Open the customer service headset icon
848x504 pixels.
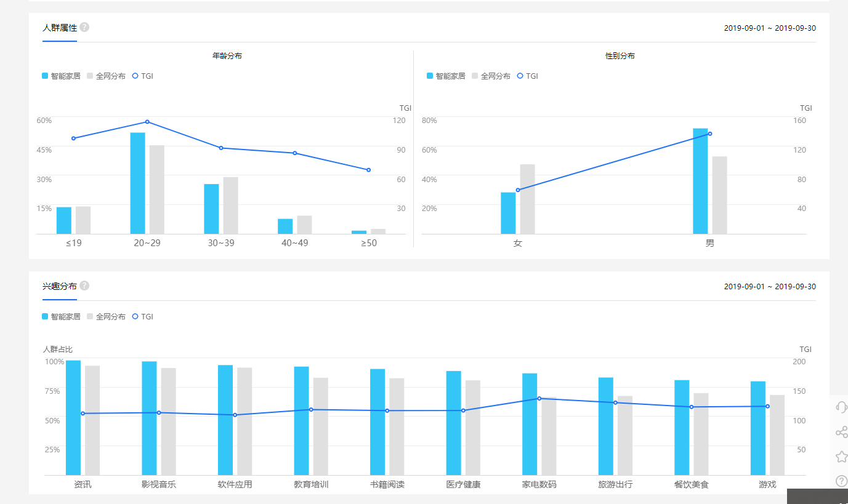[x=841, y=407]
